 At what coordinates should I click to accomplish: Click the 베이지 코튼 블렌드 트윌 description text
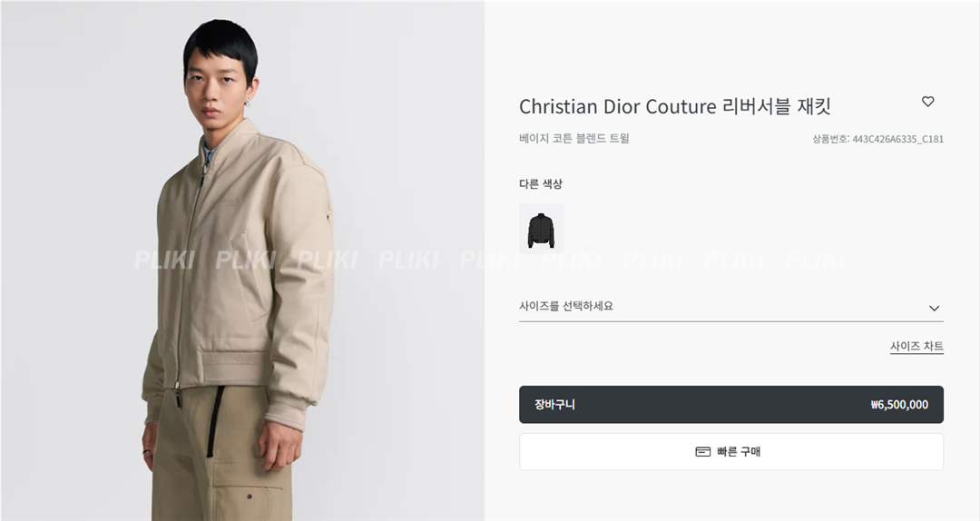(x=573, y=139)
